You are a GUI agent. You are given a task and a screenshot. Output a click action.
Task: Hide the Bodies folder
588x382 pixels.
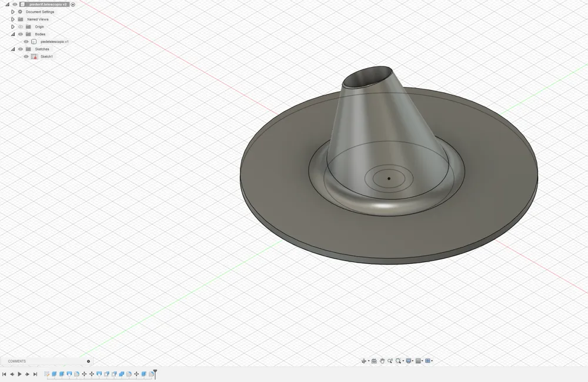tap(21, 34)
